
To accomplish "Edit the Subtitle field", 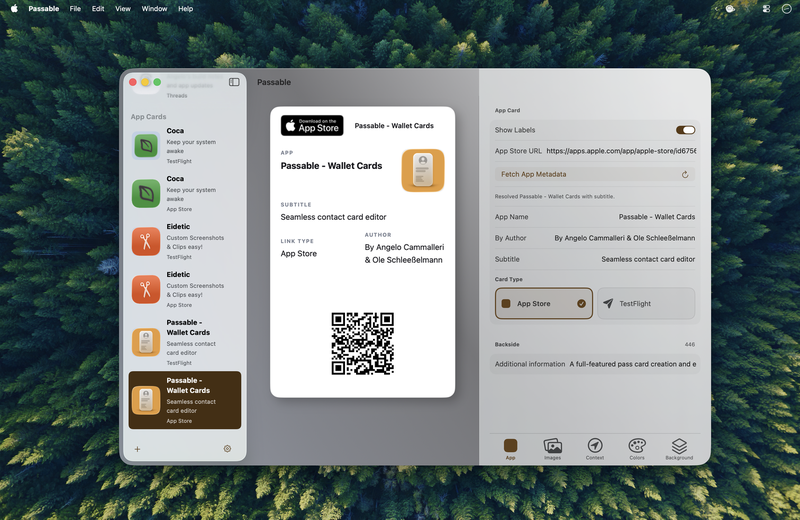I will 648,259.
